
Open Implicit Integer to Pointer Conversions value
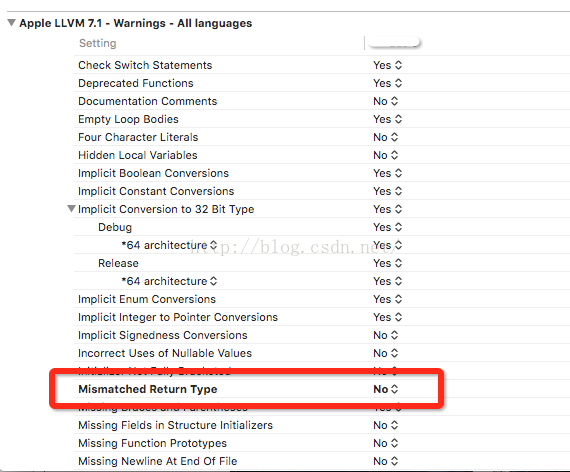[x=388, y=317]
